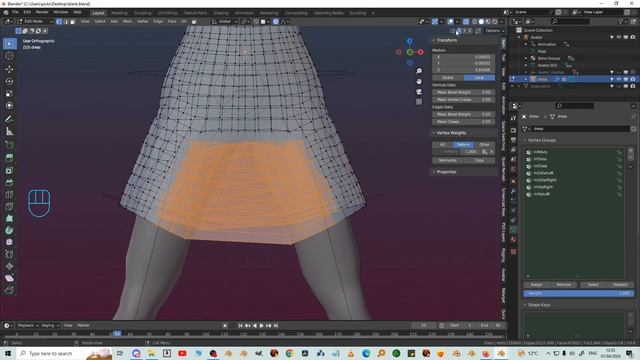This screenshot has height=360, width=640.
Task: Switch to the Layout workspace tab
Action: (98, 13)
